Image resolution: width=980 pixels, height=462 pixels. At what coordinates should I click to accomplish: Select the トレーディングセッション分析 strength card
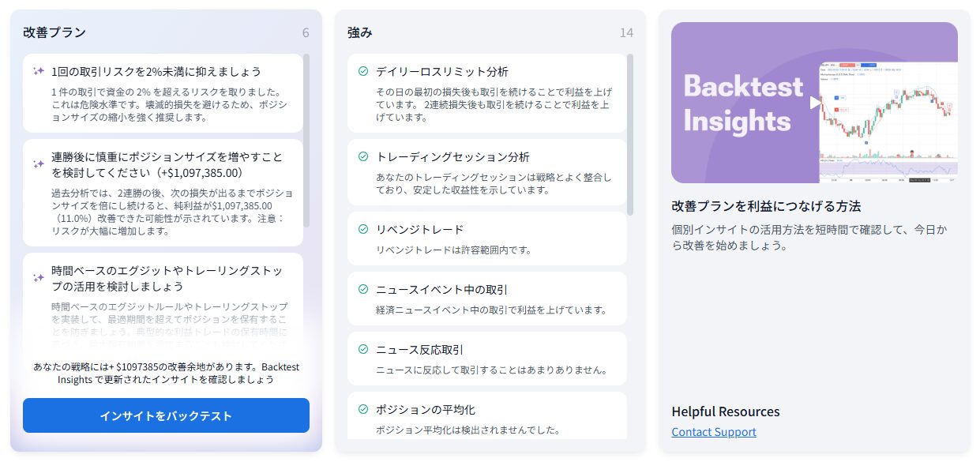tap(486, 172)
